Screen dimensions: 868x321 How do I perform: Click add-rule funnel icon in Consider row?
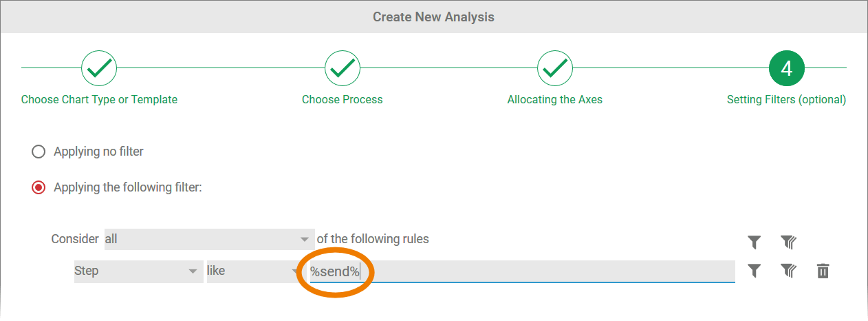point(754,242)
